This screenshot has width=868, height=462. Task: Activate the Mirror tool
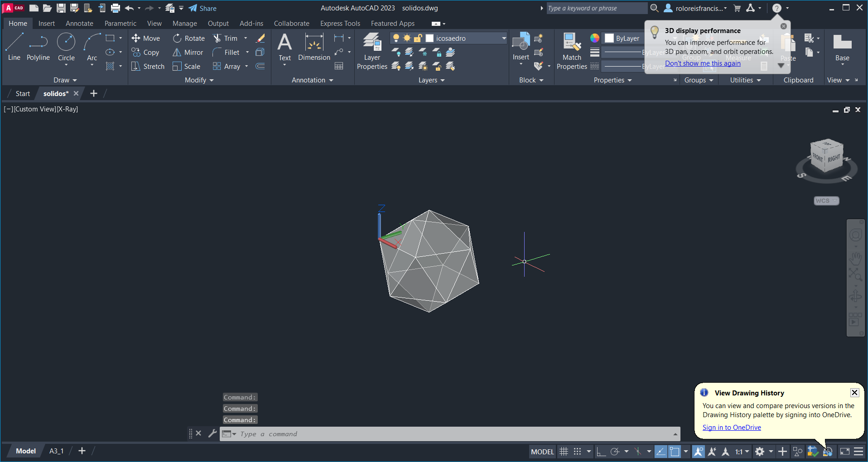[188, 53]
